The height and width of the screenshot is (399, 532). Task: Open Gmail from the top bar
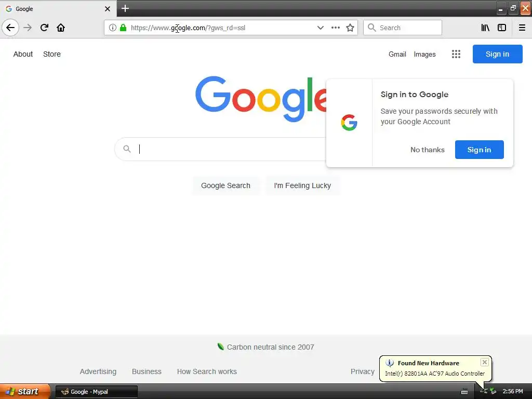(397, 54)
